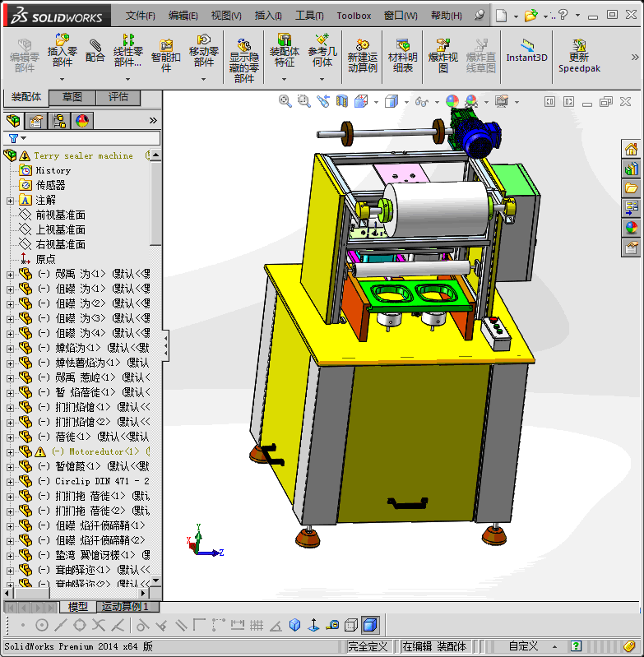
Task: Open the 视图(V) View menu
Action: point(226,16)
